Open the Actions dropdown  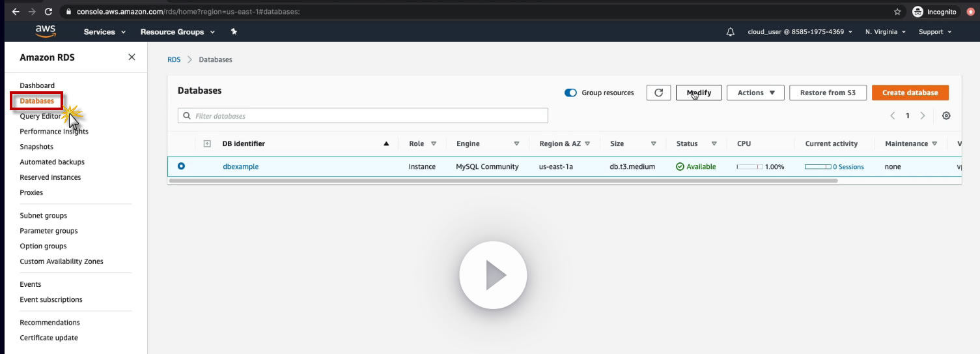(755, 93)
